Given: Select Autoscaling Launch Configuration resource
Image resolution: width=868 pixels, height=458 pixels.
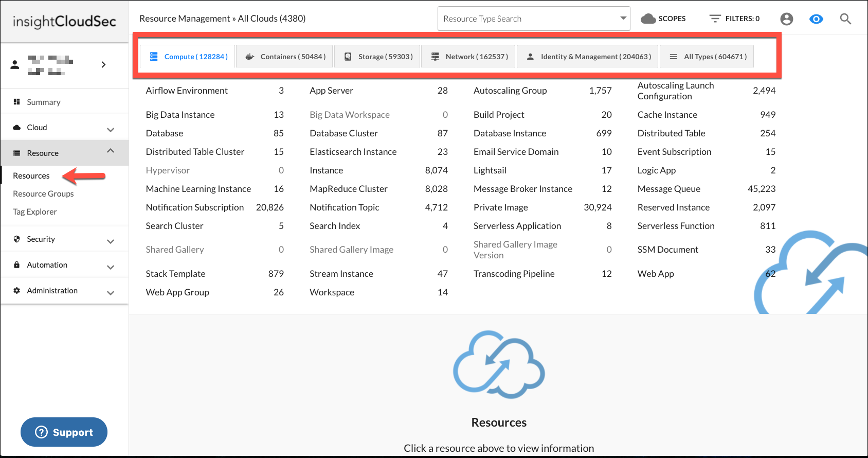Looking at the screenshot, I should click(x=676, y=91).
